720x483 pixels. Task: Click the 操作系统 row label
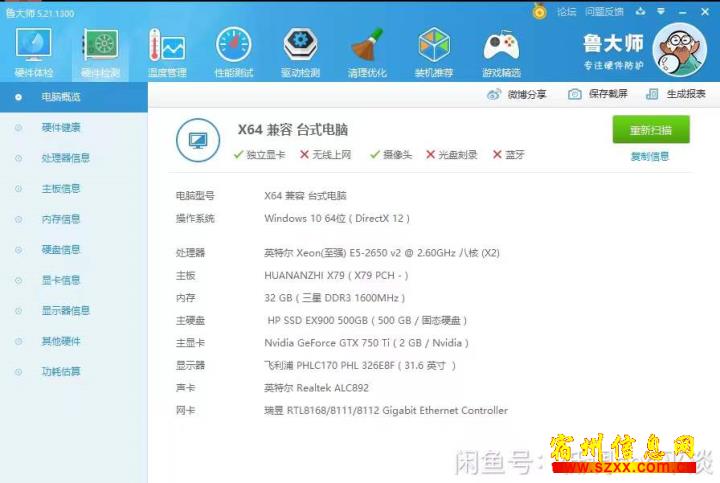coord(195,219)
